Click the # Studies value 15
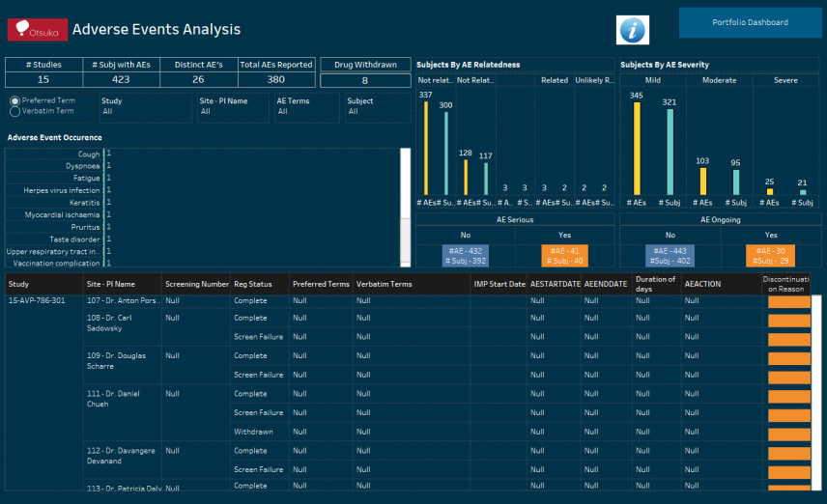 (x=43, y=79)
